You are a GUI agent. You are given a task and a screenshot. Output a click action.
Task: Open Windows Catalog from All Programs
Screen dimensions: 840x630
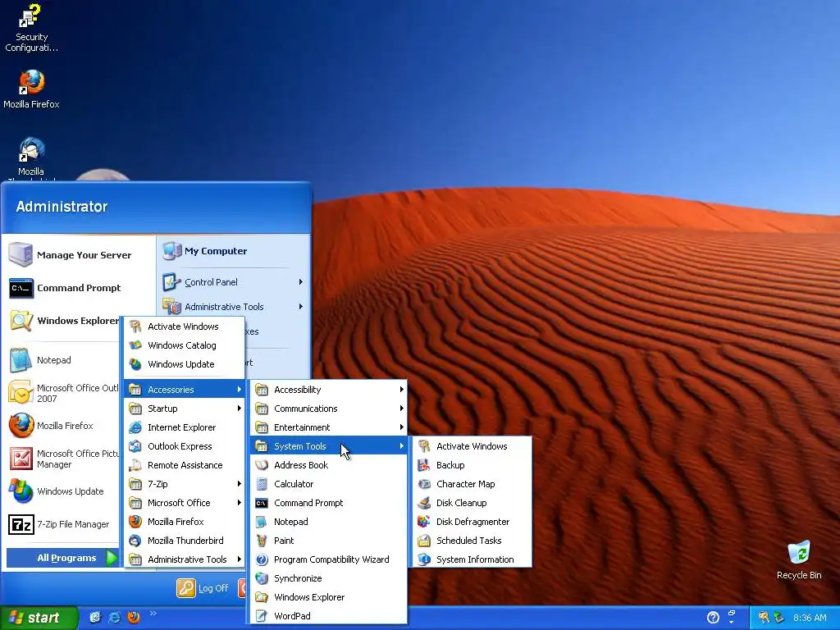tap(185, 345)
